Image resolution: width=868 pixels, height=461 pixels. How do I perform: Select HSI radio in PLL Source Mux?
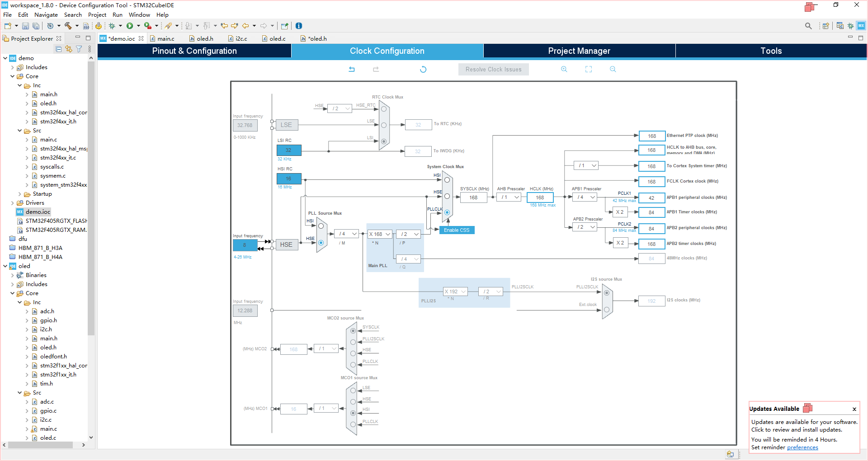321,226
